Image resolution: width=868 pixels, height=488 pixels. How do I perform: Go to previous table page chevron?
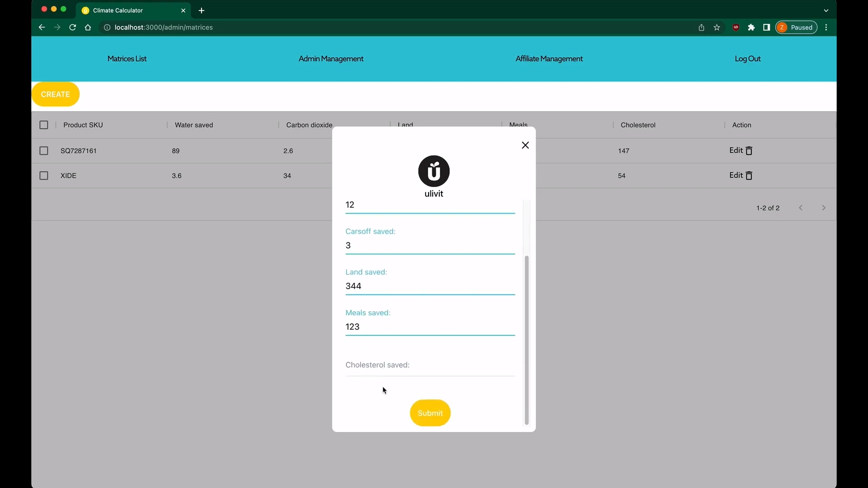801,208
